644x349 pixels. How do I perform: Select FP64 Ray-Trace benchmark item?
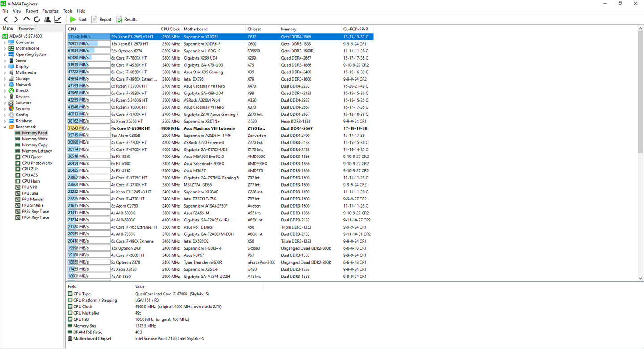tap(32, 217)
